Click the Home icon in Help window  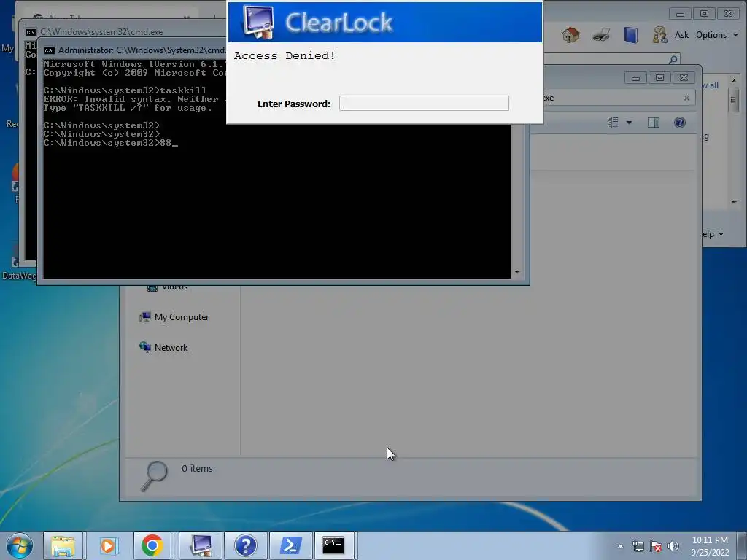point(570,35)
